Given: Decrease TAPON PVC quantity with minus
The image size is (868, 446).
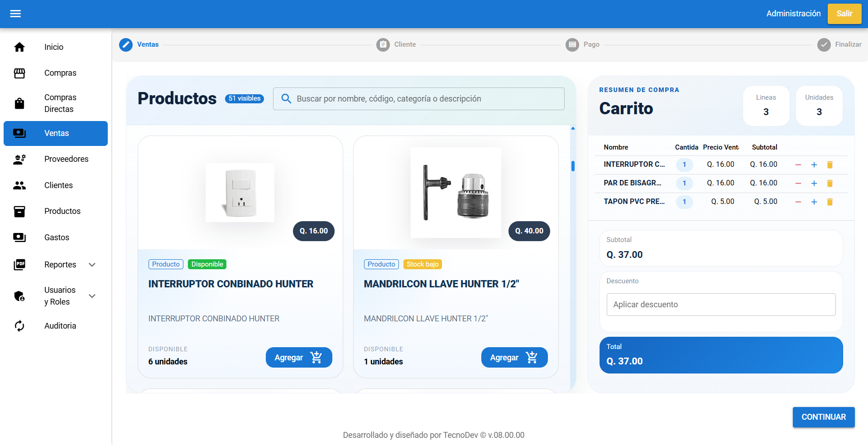Looking at the screenshot, I should pyautogui.click(x=798, y=202).
